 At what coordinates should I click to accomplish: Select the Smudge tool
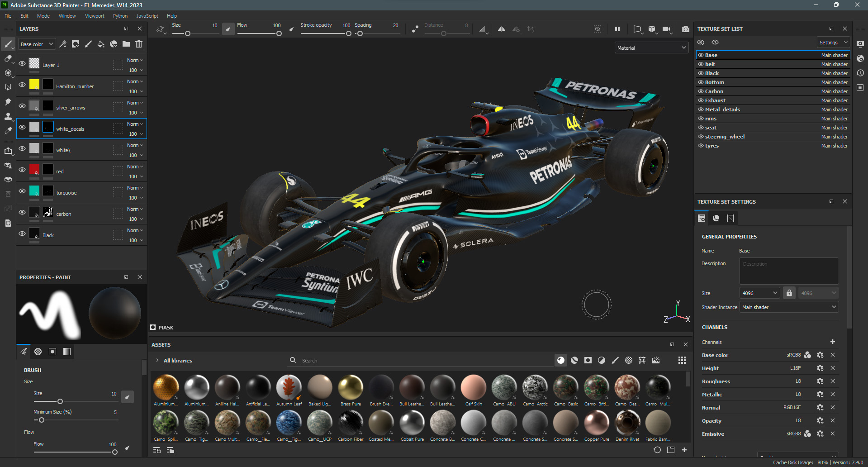click(x=8, y=102)
